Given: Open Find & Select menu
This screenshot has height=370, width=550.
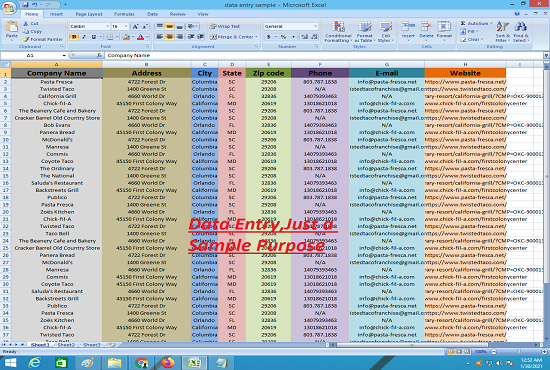Looking at the screenshot, I should [521, 32].
